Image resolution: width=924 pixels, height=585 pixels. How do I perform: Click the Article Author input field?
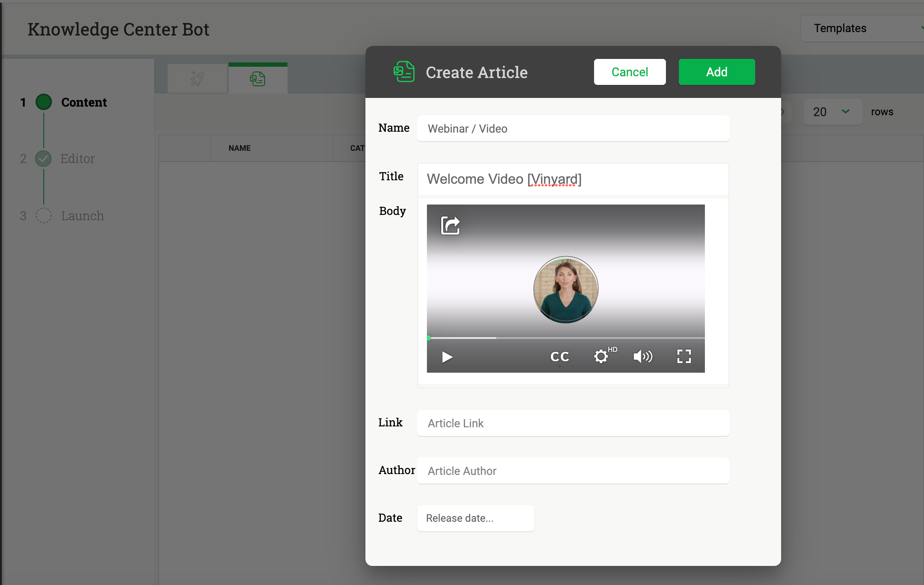point(573,471)
